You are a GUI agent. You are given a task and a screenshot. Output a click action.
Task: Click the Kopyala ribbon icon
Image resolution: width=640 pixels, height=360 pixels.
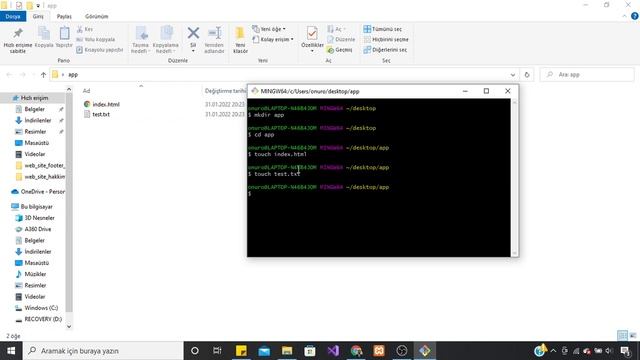[44, 33]
